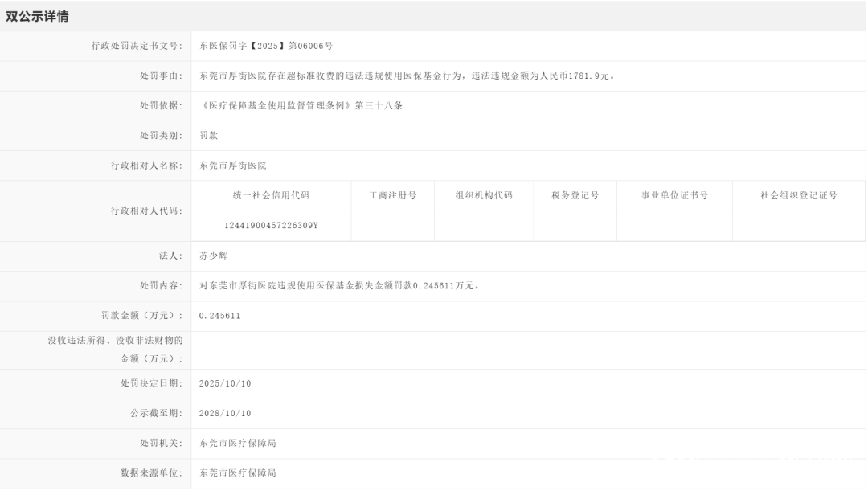
Task: Select 东莞市医疗保障局 in the 数据来源单位 row
Action: coord(237,473)
